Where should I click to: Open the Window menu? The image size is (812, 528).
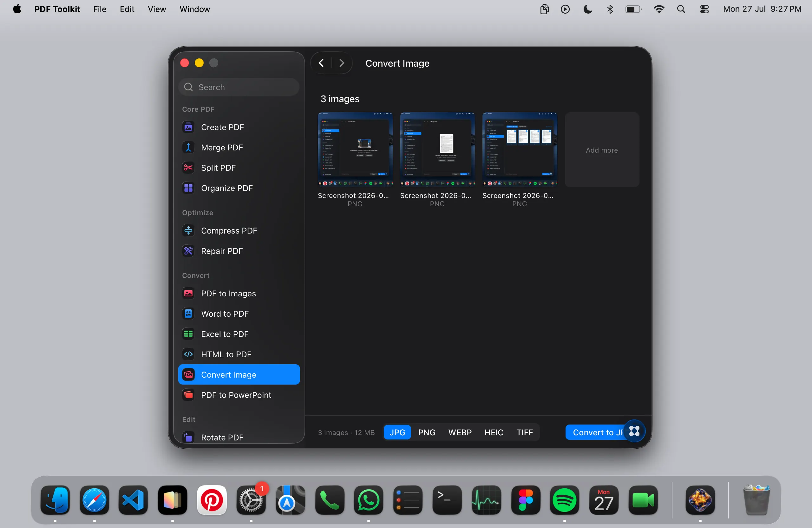(x=194, y=9)
